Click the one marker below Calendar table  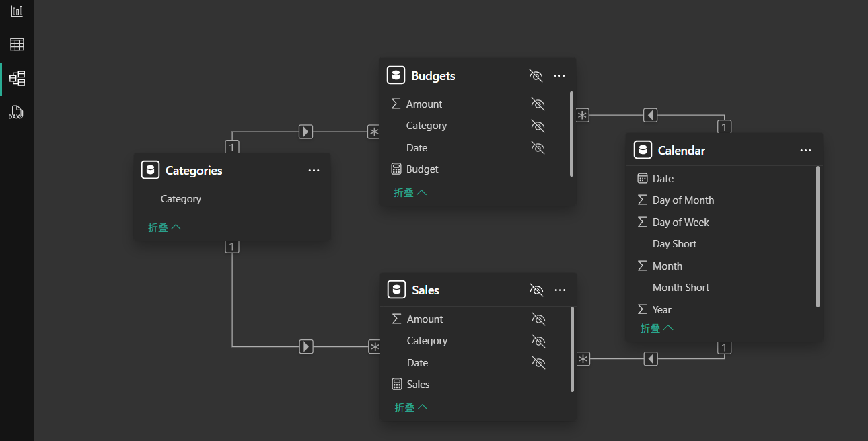click(x=724, y=348)
